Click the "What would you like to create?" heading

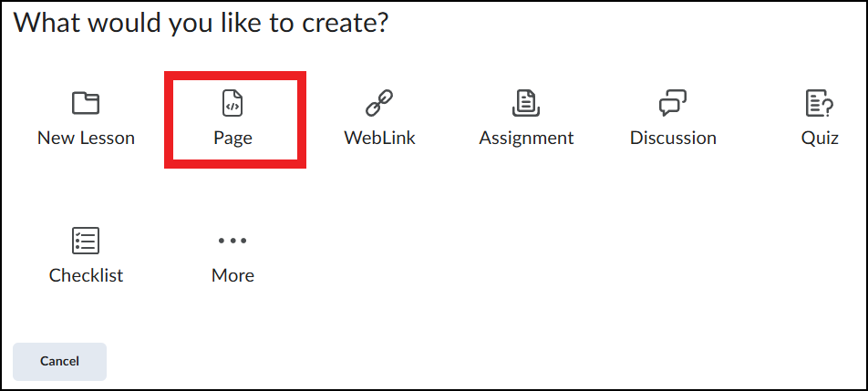(201, 25)
